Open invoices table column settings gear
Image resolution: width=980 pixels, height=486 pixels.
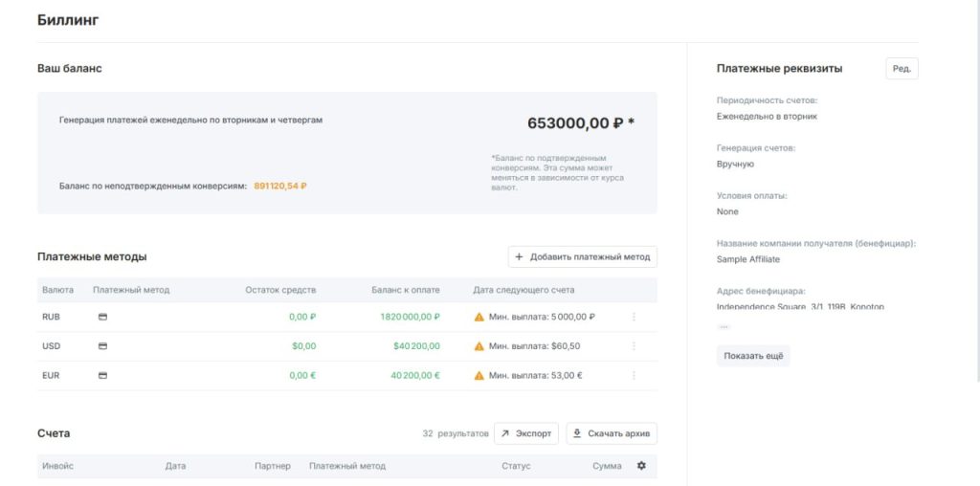[x=641, y=466]
